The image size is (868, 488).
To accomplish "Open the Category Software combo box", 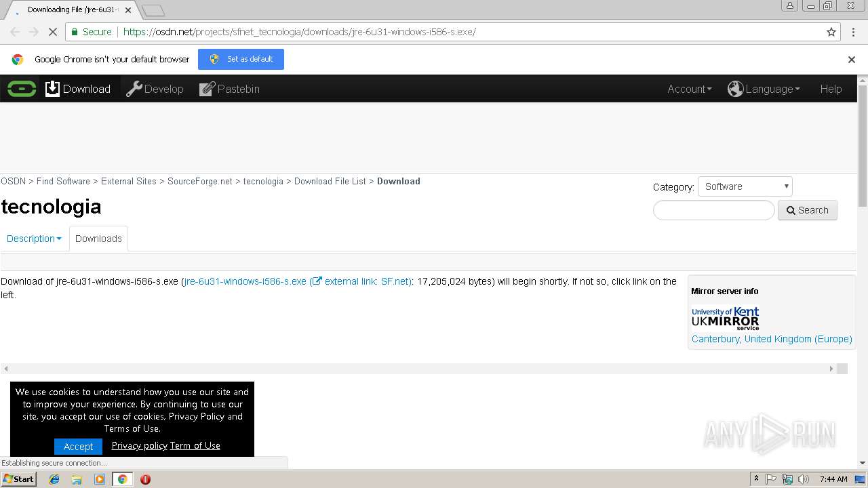I will tap(745, 186).
